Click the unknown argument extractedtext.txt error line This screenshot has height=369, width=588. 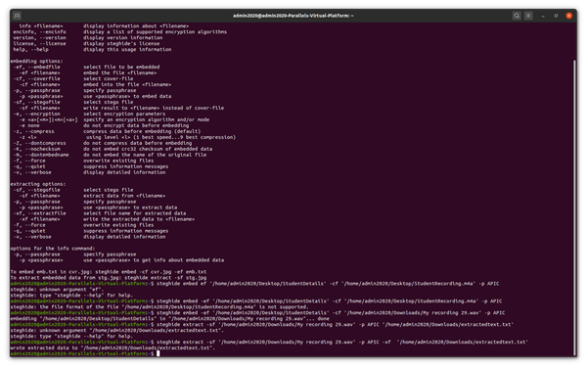point(117,331)
